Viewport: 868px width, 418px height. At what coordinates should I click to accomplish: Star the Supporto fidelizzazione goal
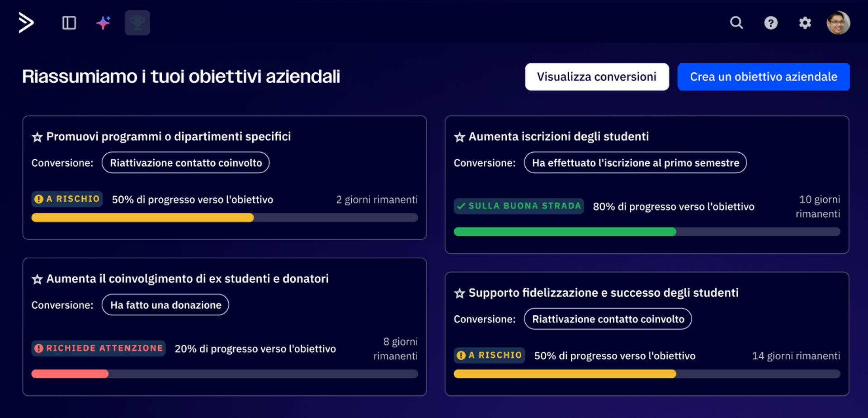pos(459,293)
